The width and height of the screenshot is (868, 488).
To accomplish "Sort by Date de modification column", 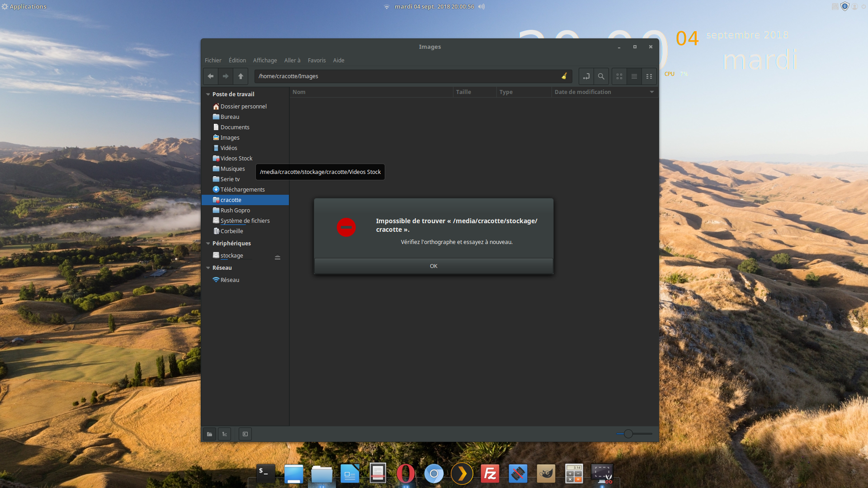I will click(583, 92).
